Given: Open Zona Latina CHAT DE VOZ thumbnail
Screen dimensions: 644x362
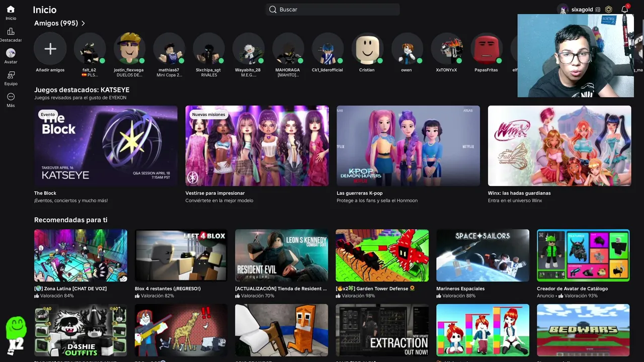Looking at the screenshot, I should click(x=80, y=255).
